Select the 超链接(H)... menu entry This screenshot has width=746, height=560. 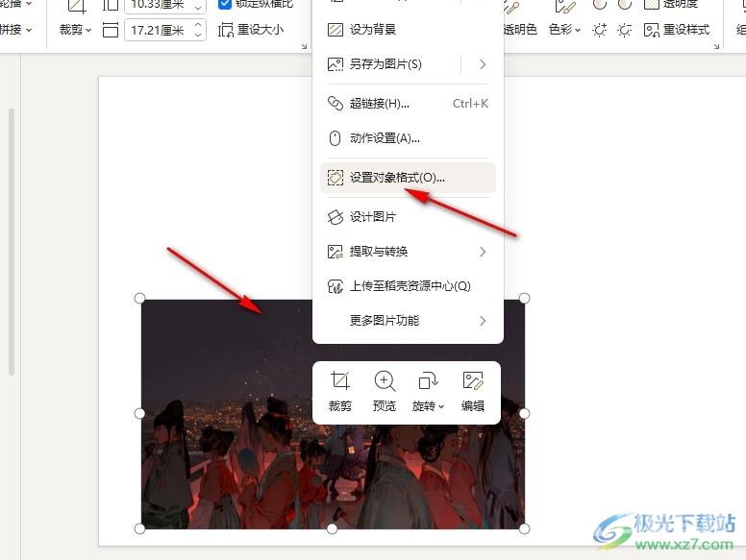(x=409, y=104)
